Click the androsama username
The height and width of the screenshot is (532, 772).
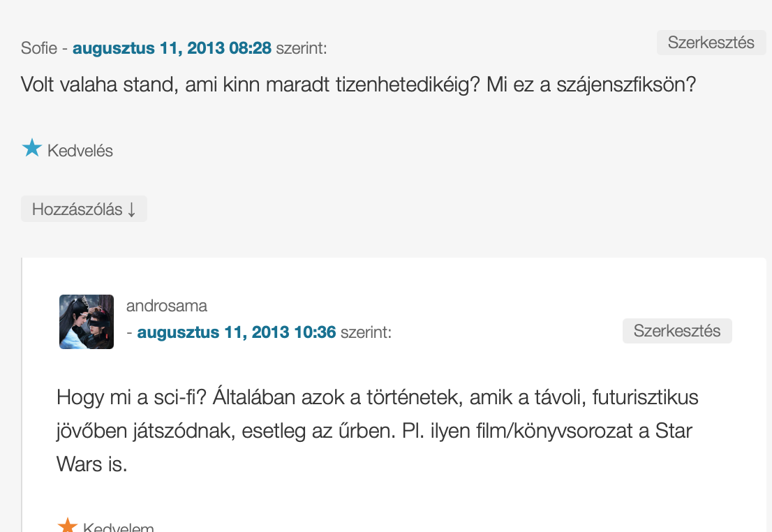167,306
